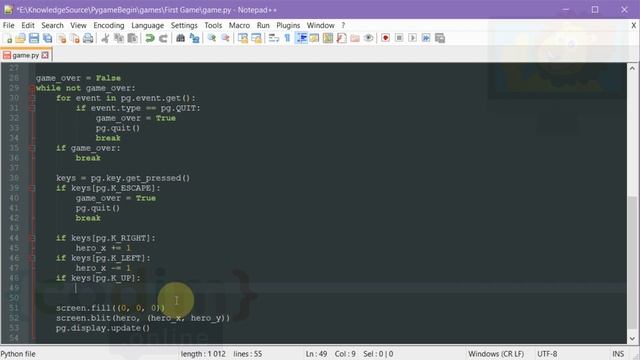Open the Plugins menu
Viewport: 640px width, 360px height.
(x=288, y=25)
